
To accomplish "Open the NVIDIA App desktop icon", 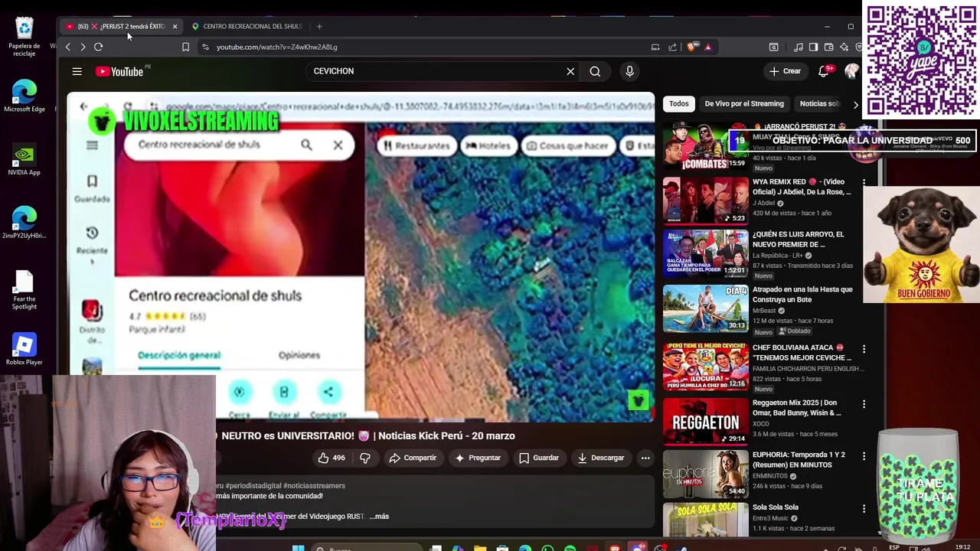I will point(24,160).
